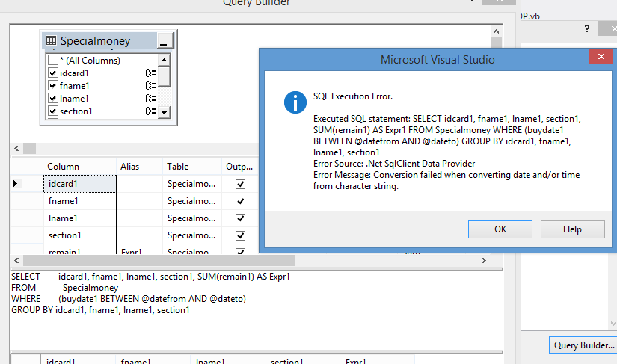
Task: Click Help in the SQL error dialog
Action: point(573,229)
